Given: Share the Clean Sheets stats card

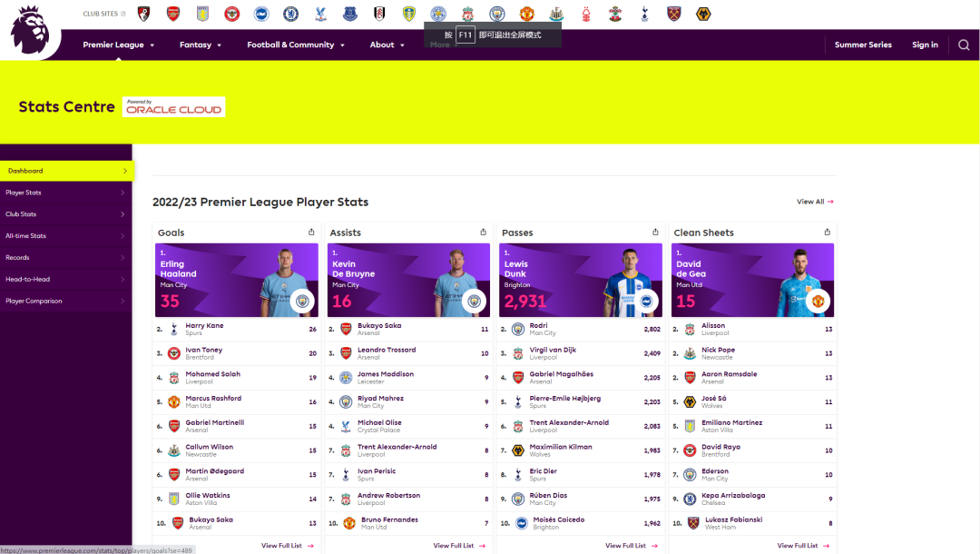Looking at the screenshot, I should [x=827, y=232].
